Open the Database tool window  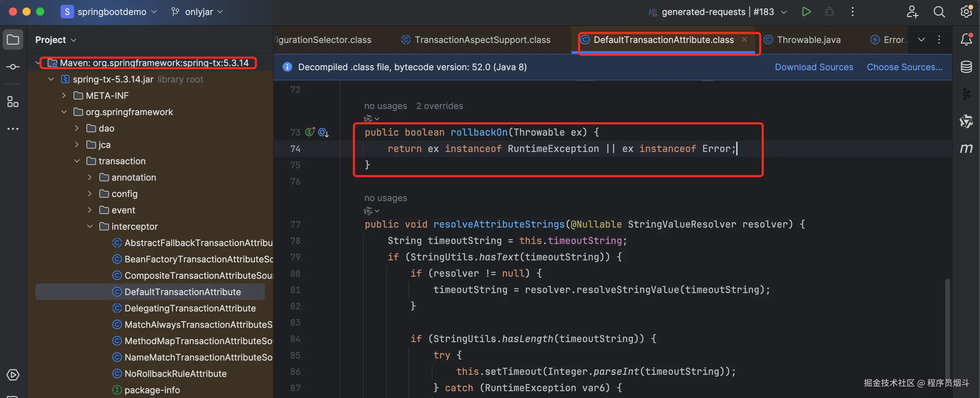point(966,67)
